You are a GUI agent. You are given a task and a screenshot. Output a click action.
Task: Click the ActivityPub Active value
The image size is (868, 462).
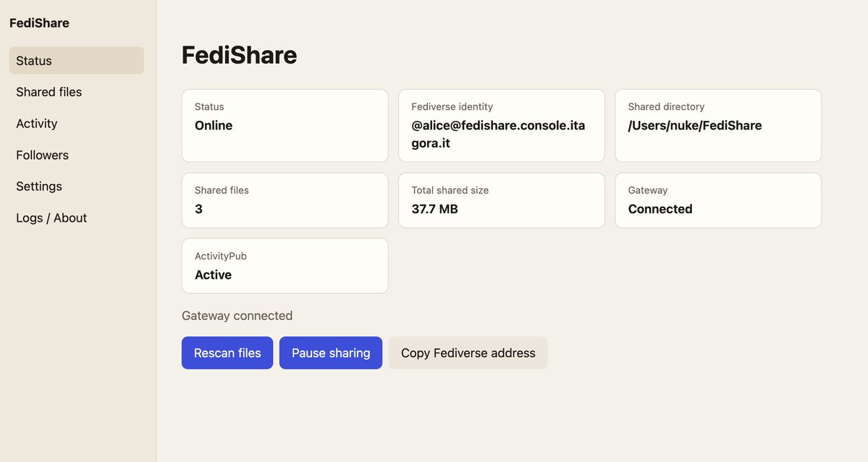point(213,274)
